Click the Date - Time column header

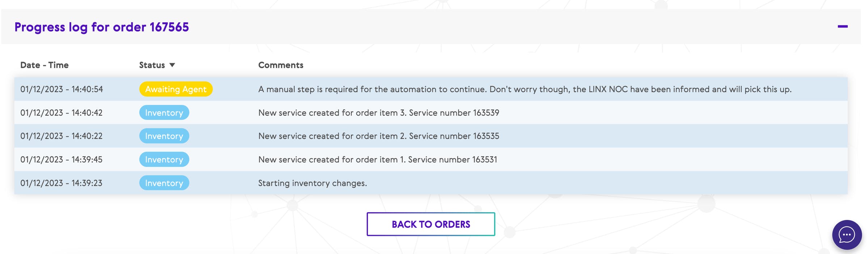point(45,65)
